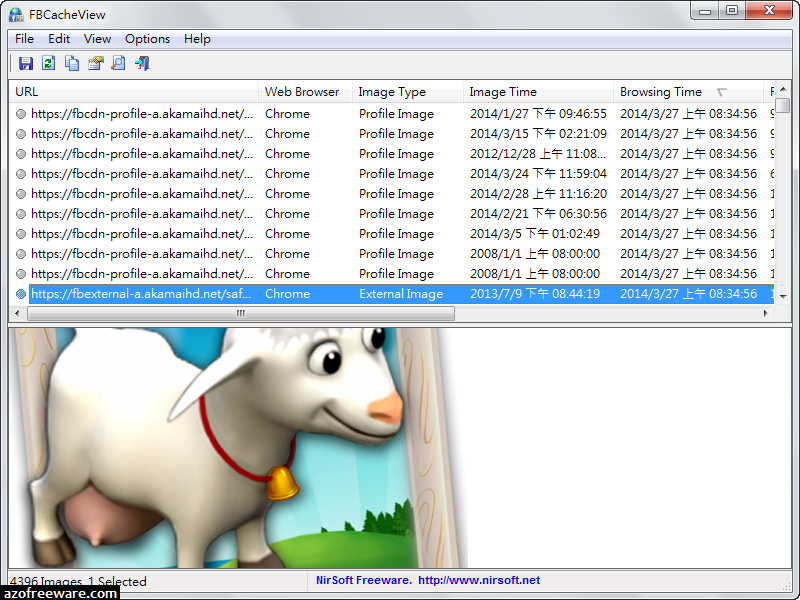Screen dimensions: 800x600
Task: Open the Edit menu
Action: (59, 39)
